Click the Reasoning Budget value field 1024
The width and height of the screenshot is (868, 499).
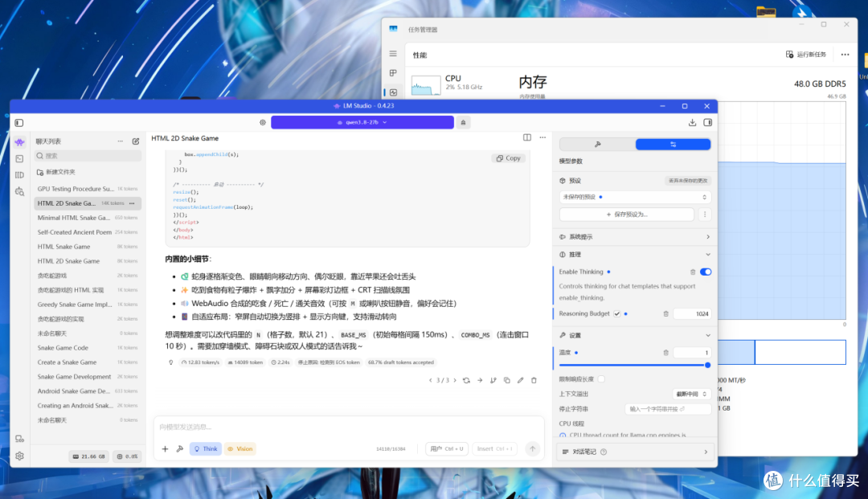(692, 313)
